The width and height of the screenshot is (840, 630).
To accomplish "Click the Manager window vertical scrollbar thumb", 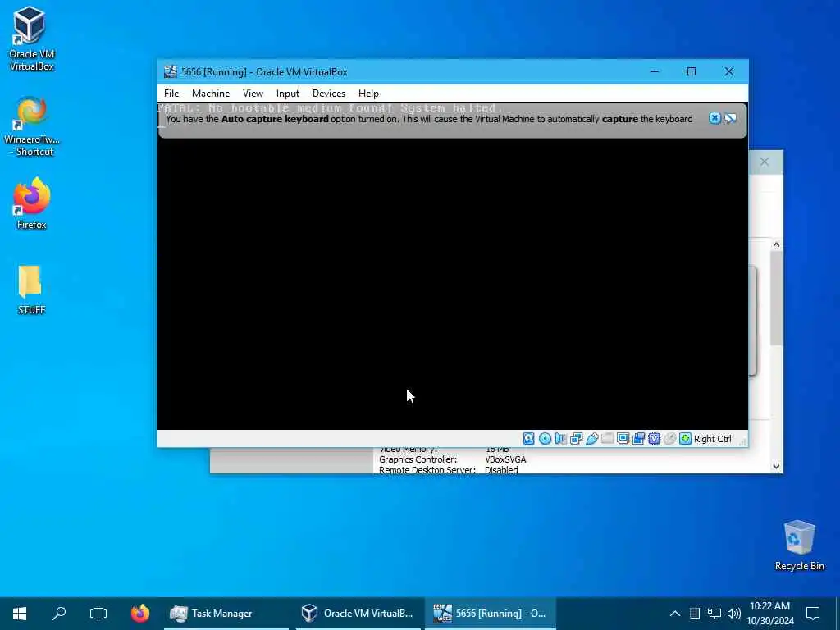I will pos(776,299).
